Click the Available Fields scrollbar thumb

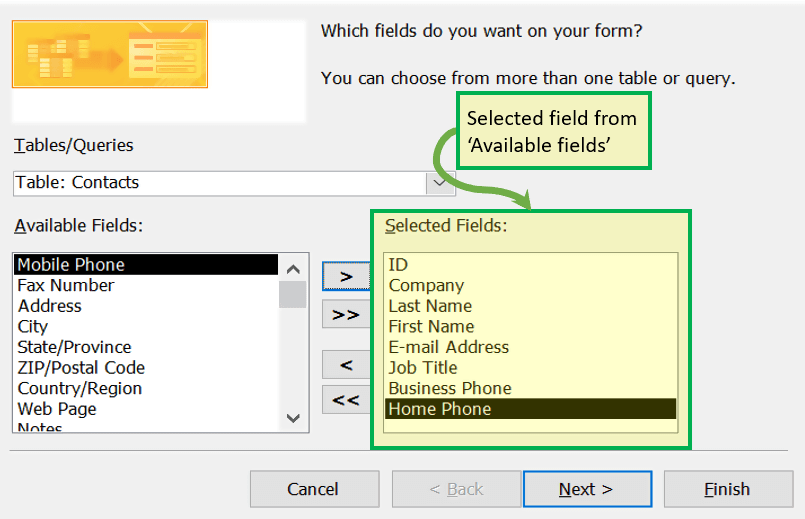[x=293, y=294]
